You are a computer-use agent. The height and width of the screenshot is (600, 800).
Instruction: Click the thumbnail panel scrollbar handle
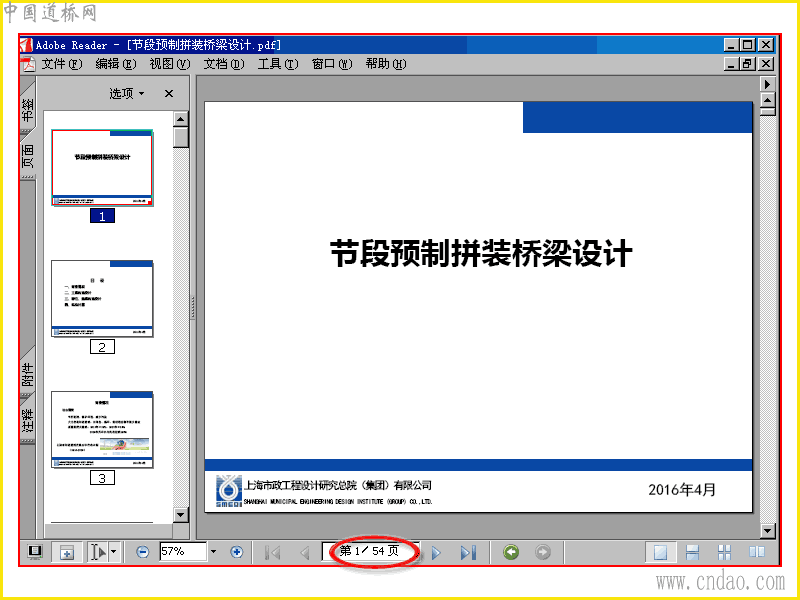click(181, 138)
